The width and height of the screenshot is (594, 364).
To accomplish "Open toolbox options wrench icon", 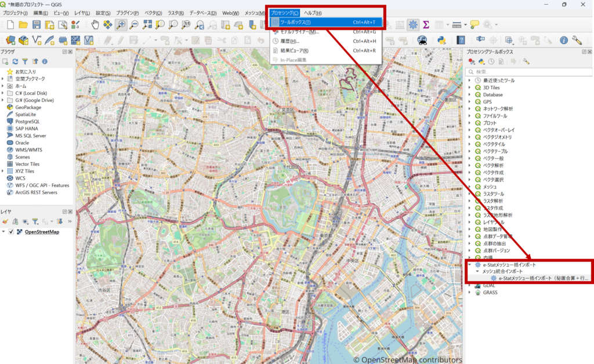I will (x=526, y=61).
